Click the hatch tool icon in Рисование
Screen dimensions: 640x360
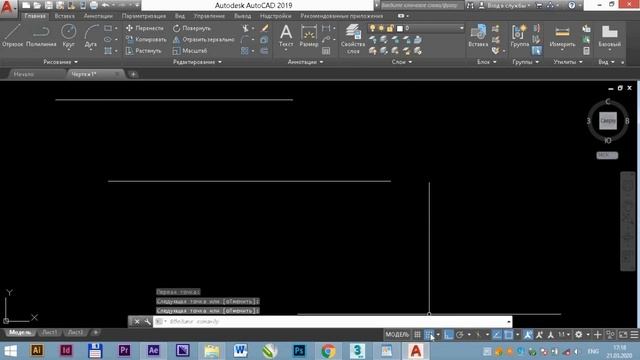coord(108,51)
